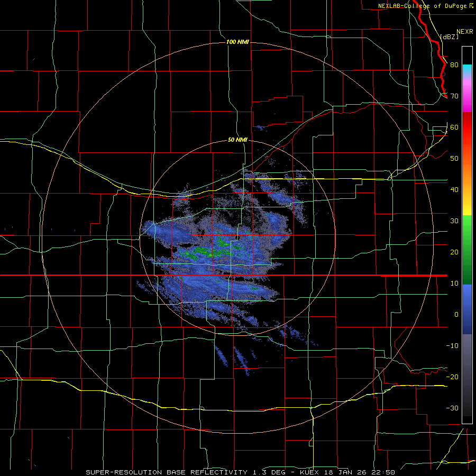Click the 50 NMI range ring label
Viewport: 476px width, 476px height.
(237, 140)
